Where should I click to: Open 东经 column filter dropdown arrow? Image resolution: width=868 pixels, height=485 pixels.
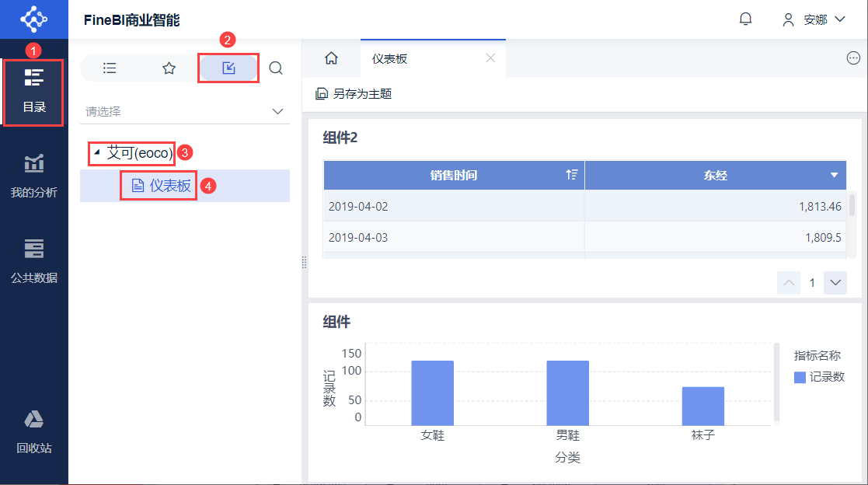(x=835, y=175)
